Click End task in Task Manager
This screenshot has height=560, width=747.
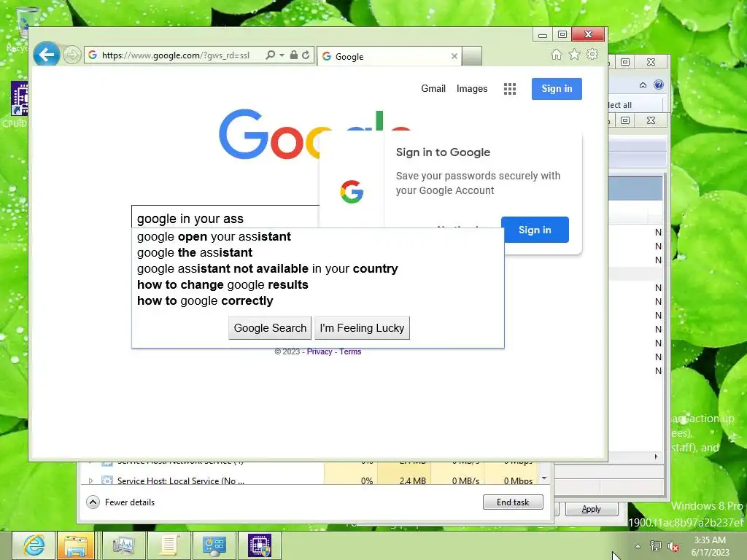[x=513, y=502]
